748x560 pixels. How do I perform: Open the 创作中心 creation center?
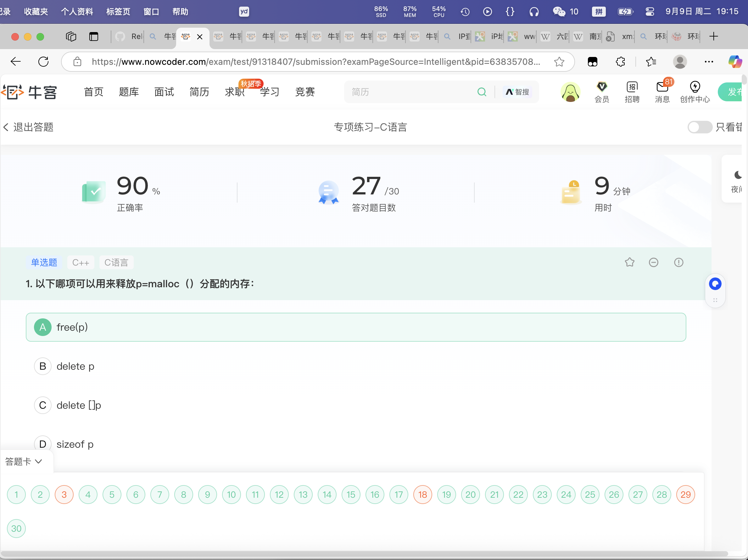[x=695, y=92]
